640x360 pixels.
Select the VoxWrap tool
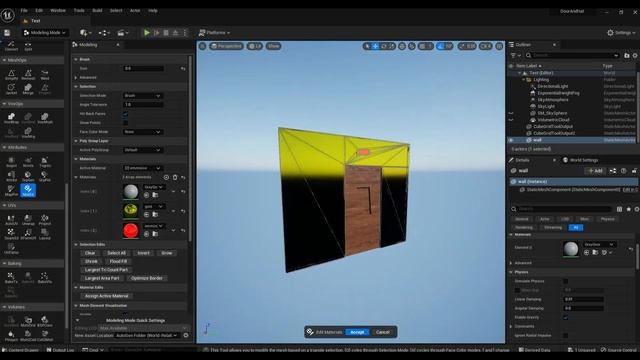[x=11, y=118]
